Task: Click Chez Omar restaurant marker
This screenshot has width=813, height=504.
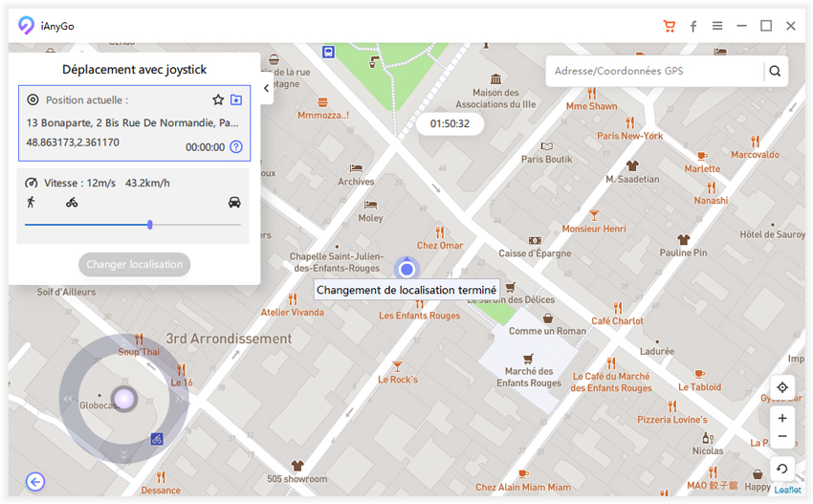Action: click(440, 231)
